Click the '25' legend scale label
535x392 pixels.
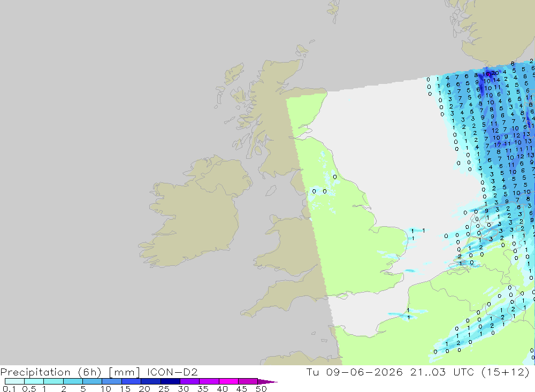coord(164,389)
